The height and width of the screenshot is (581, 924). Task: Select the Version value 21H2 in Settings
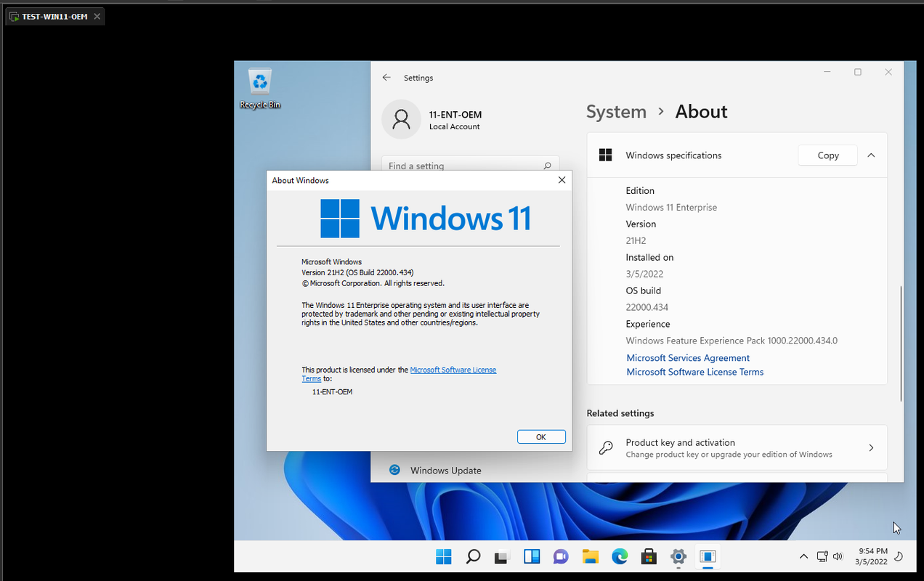(x=636, y=240)
